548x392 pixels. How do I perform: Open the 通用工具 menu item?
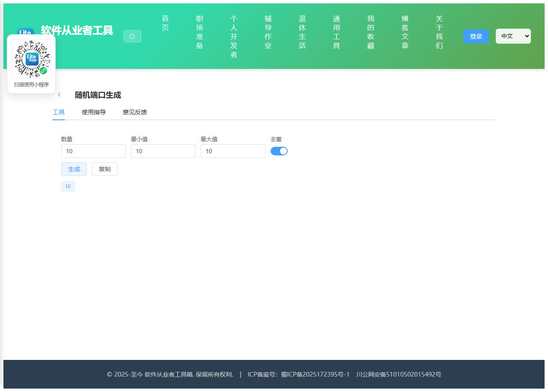tap(337, 32)
